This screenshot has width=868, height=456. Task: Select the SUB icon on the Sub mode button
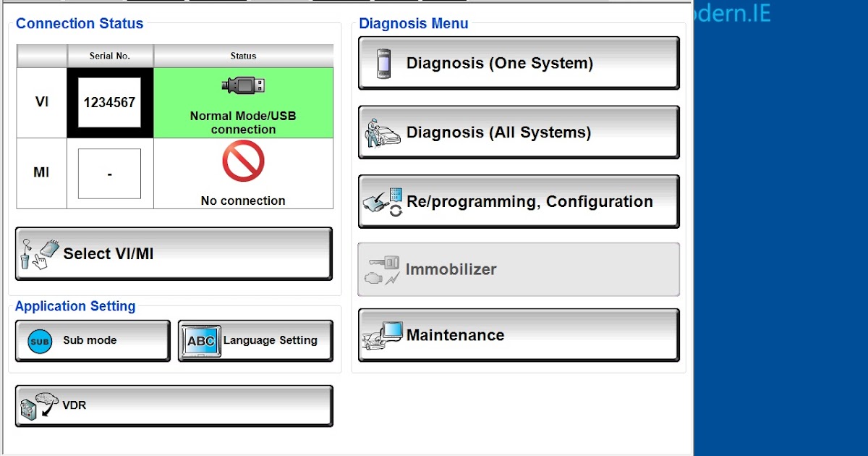click(42, 340)
